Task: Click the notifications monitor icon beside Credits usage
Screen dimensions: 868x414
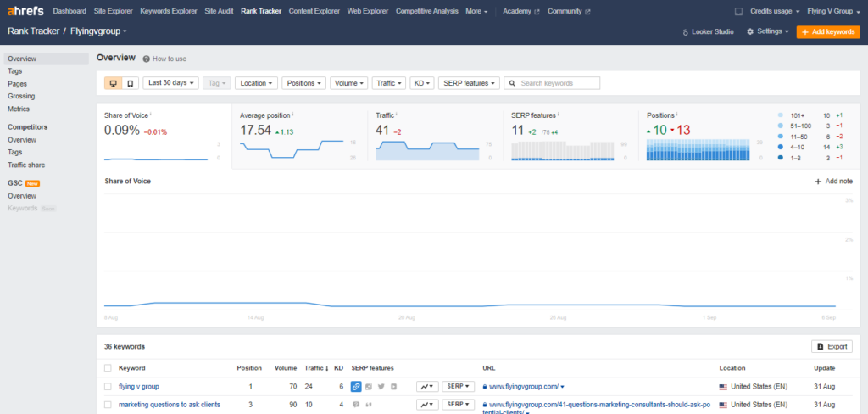Action: (x=738, y=11)
